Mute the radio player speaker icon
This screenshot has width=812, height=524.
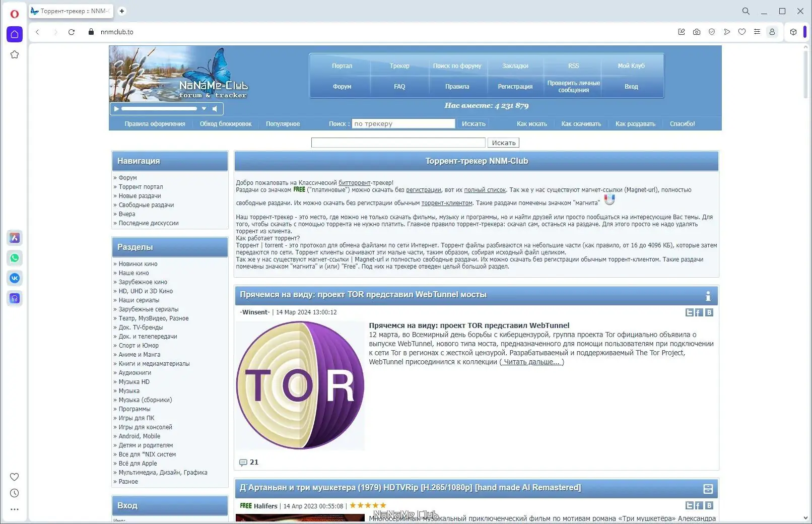pos(215,108)
